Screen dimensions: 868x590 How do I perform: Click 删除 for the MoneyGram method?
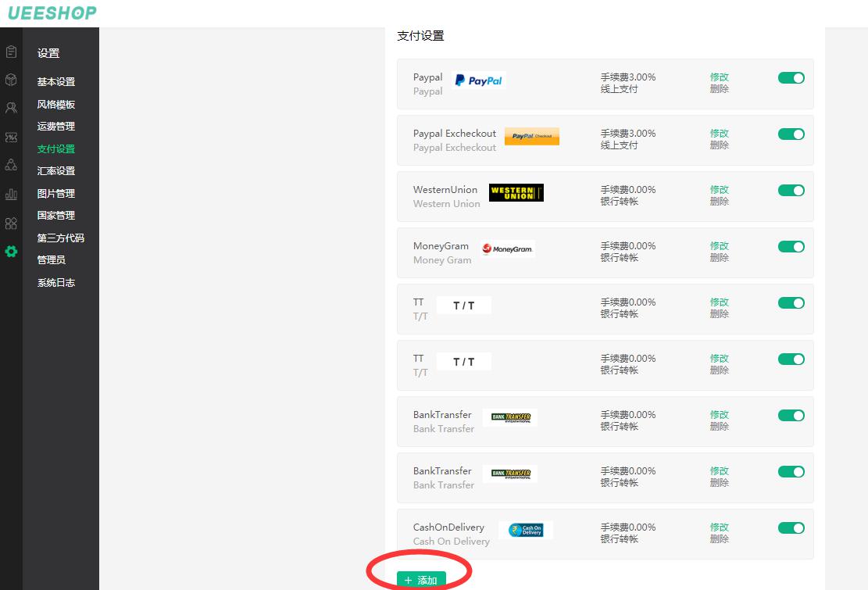(x=719, y=258)
